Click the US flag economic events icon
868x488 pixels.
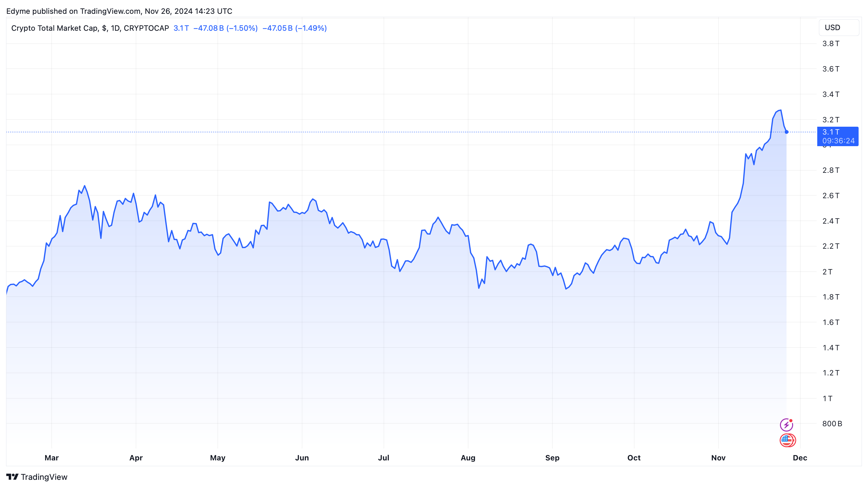pos(787,441)
